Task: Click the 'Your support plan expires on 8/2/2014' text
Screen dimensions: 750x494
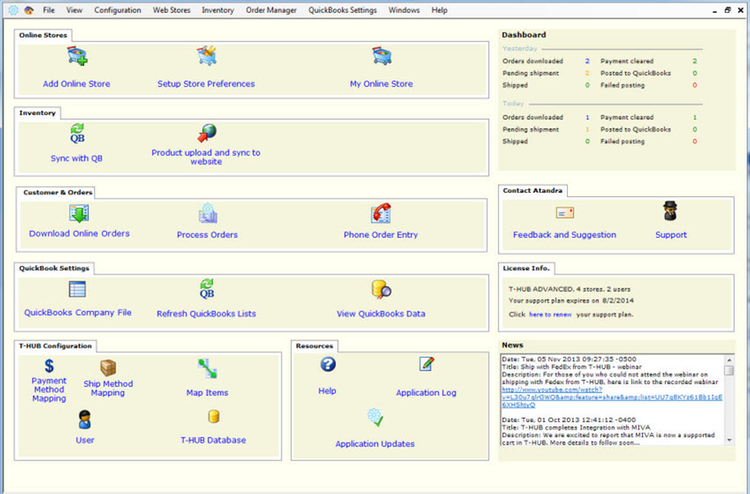Action: coord(571,301)
